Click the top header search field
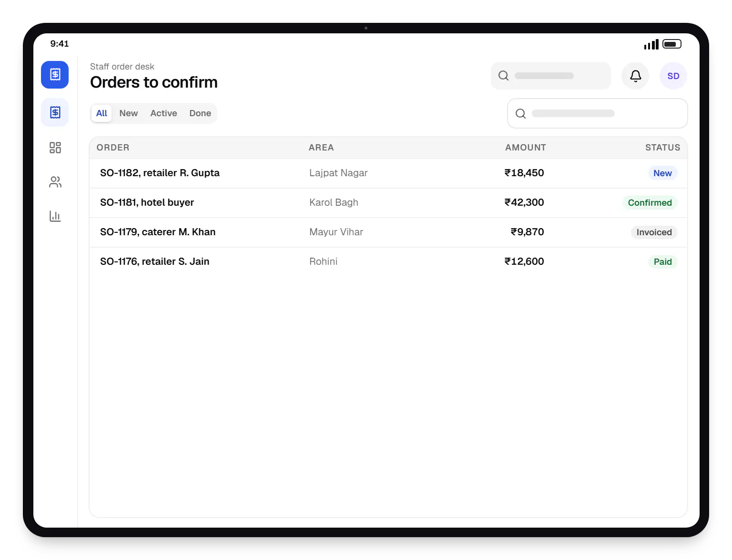Image resolution: width=732 pixels, height=560 pixels. [551, 76]
